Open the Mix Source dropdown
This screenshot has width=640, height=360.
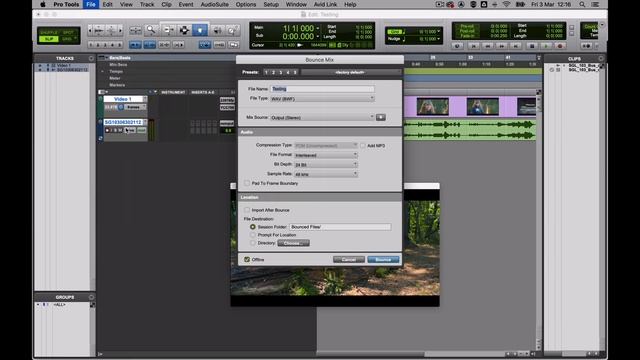(322, 117)
